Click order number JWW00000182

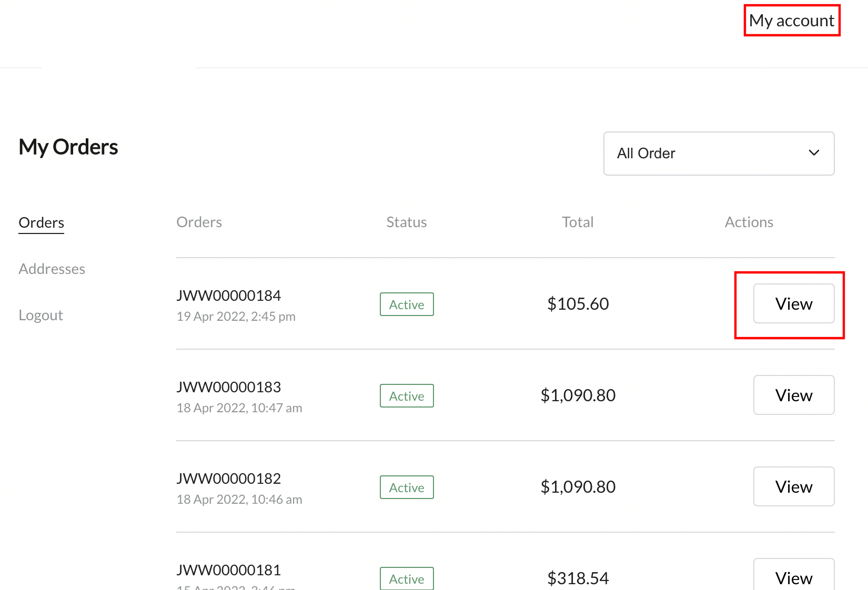point(228,479)
